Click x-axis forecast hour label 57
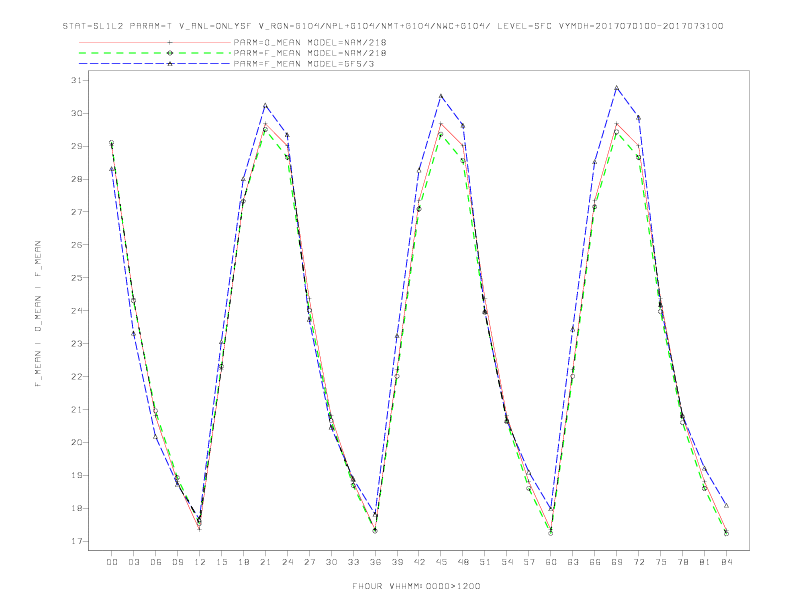The image size is (792, 612). (x=529, y=562)
